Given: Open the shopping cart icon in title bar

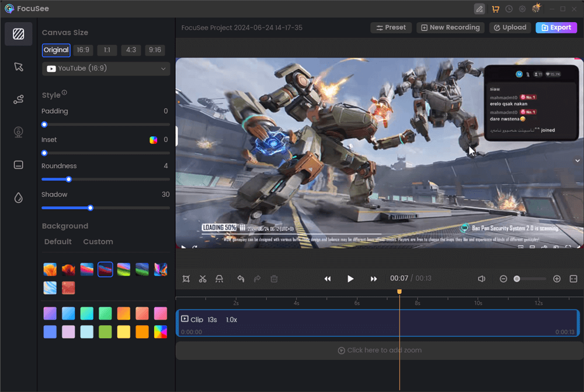Looking at the screenshot, I should pyautogui.click(x=495, y=9).
